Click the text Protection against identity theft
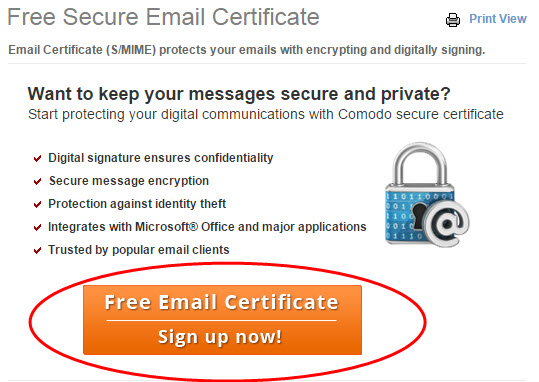Screen dimensions: 539x382 pos(137,204)
